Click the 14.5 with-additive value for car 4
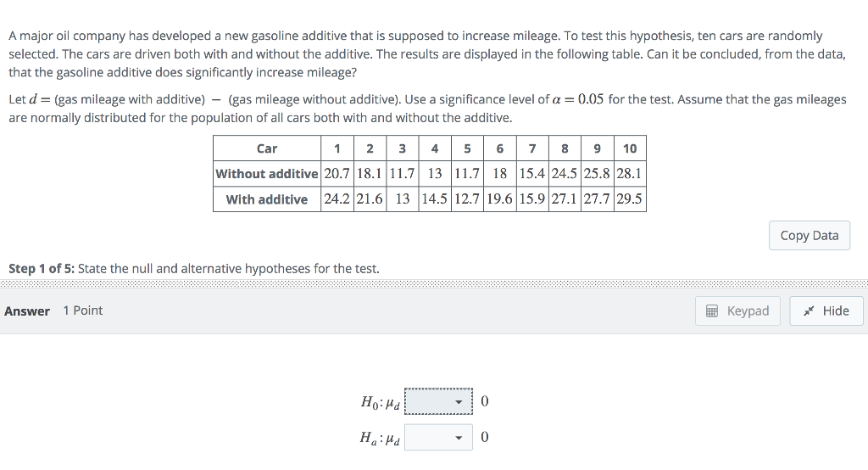The image size is (868, 470). [434, 199]
